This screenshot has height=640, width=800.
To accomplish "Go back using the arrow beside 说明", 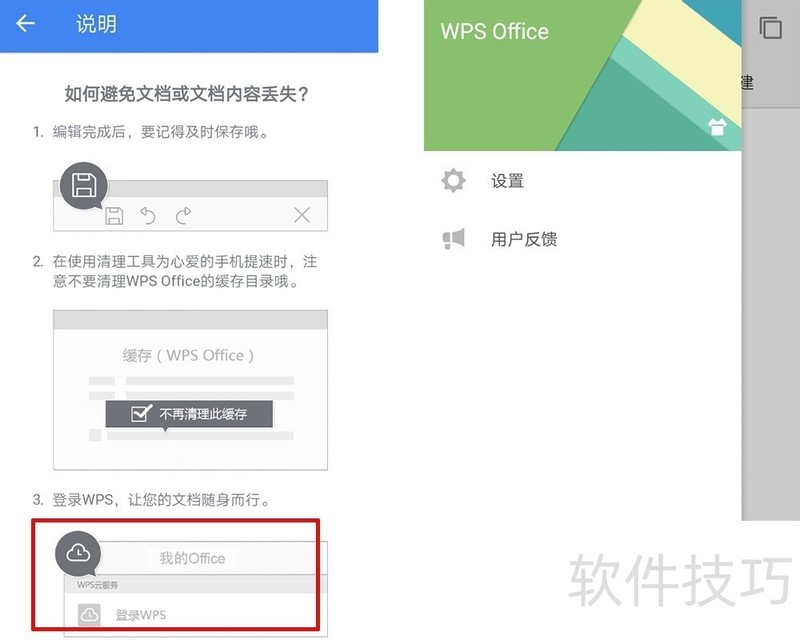I will pos(25,23).
